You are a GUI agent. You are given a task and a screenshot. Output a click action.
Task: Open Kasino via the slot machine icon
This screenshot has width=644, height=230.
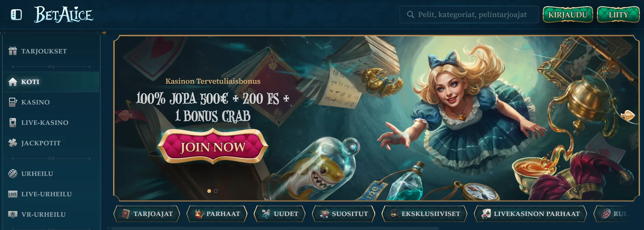(x=13, y=102)
